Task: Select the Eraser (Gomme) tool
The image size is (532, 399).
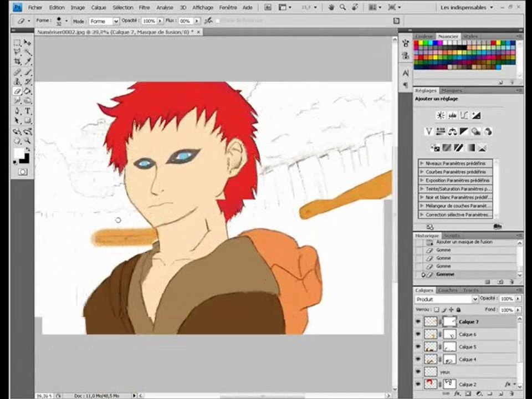Action: pyautogui.click(x=17, y=91)
